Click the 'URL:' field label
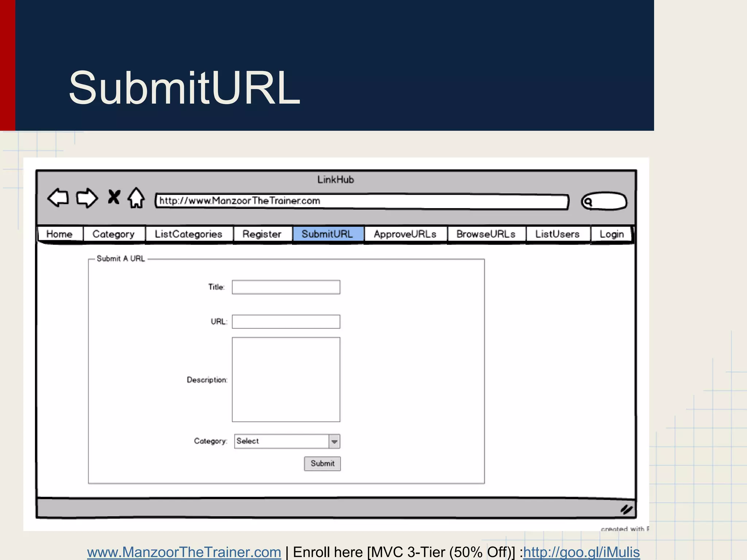 tap(219, 322)
